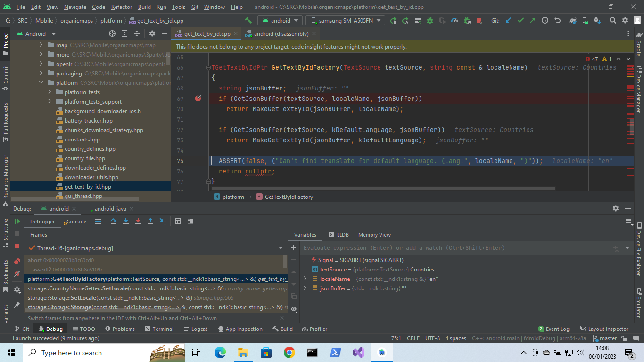Step over the current line in debugger
The image size is (644, 362).
pyautogui.click(x=114, y=221)
